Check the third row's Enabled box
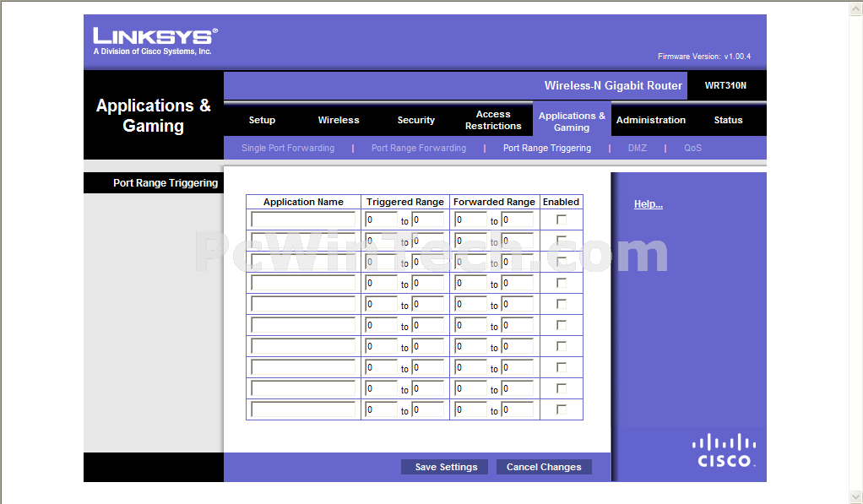 coord(562,262)
